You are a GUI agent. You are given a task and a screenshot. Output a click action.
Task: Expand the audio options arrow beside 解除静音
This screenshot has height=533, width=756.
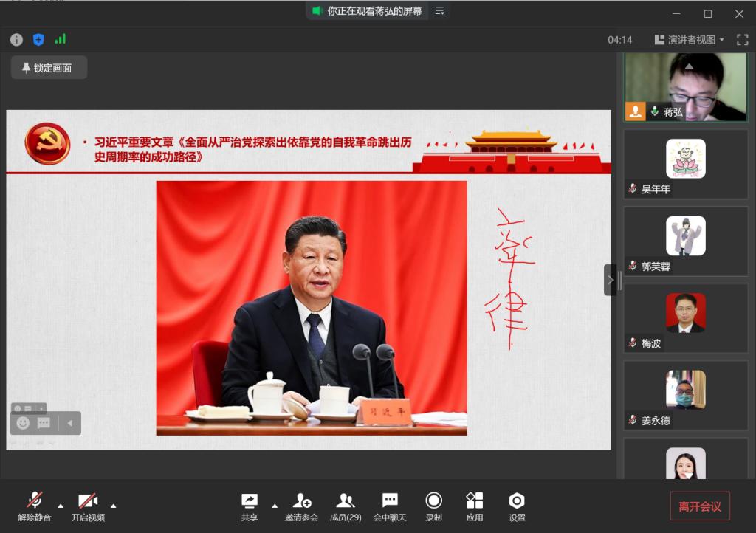click(61, 506)
